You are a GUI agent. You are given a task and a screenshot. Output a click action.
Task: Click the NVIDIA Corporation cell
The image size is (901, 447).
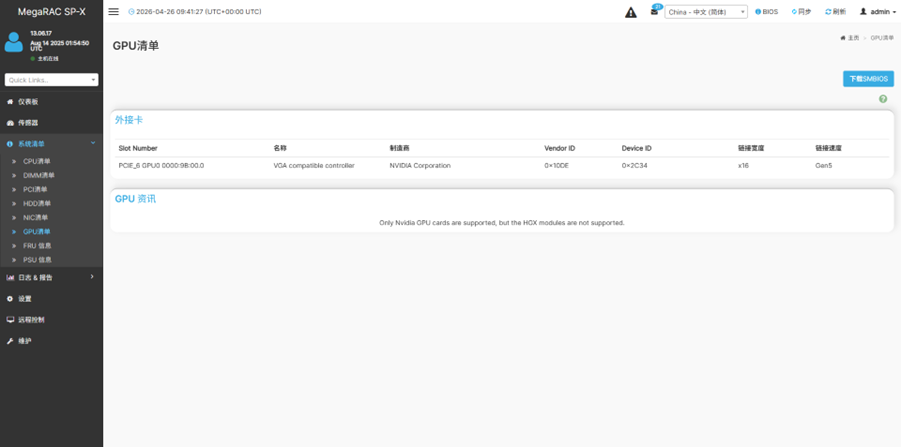[420, 165]
